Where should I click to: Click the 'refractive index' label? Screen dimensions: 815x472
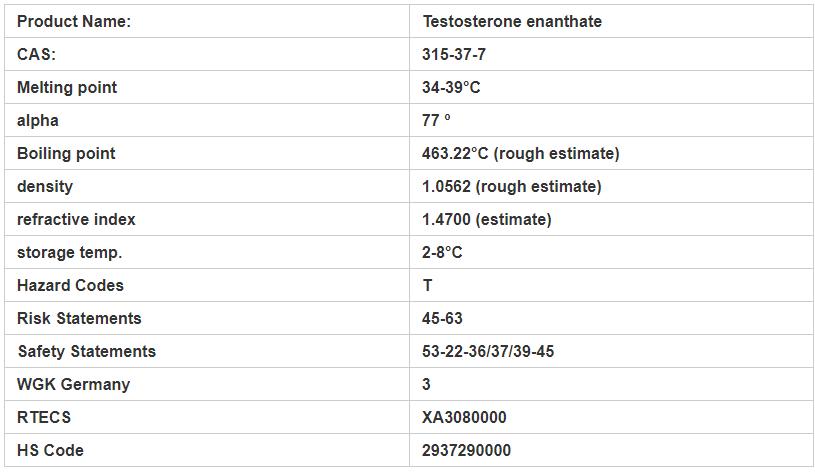coord(76,219)
